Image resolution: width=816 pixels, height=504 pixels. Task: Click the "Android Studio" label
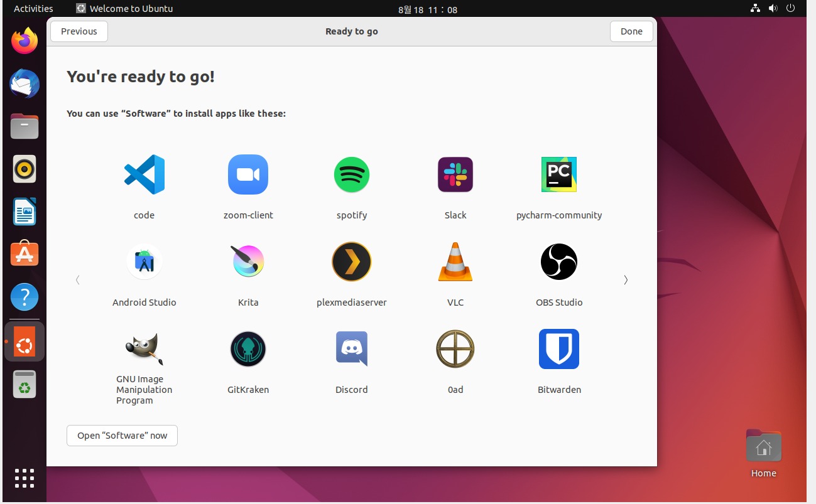[x=144, y=303]
